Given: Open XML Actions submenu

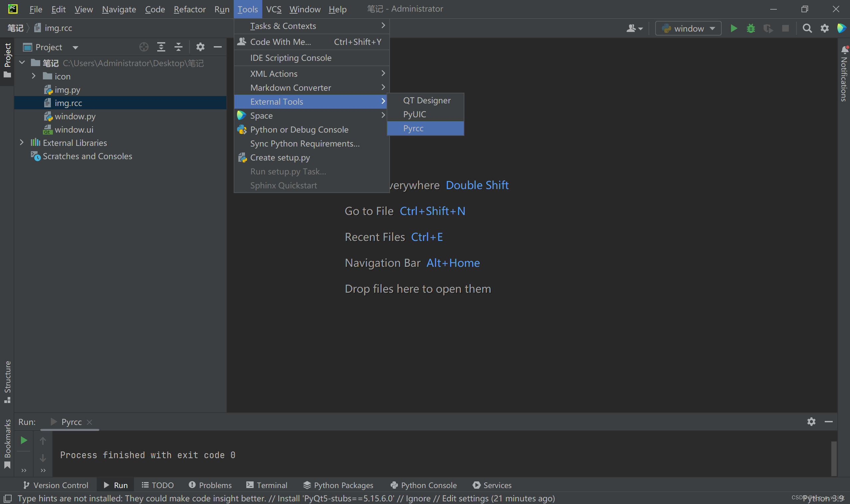Looking at the screenshot, I should pos(311,74).
